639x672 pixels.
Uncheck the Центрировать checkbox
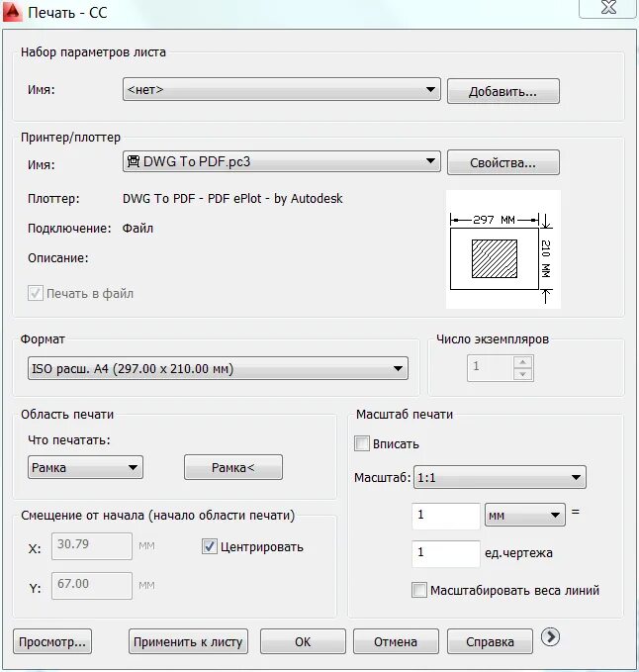pos(209,546)
